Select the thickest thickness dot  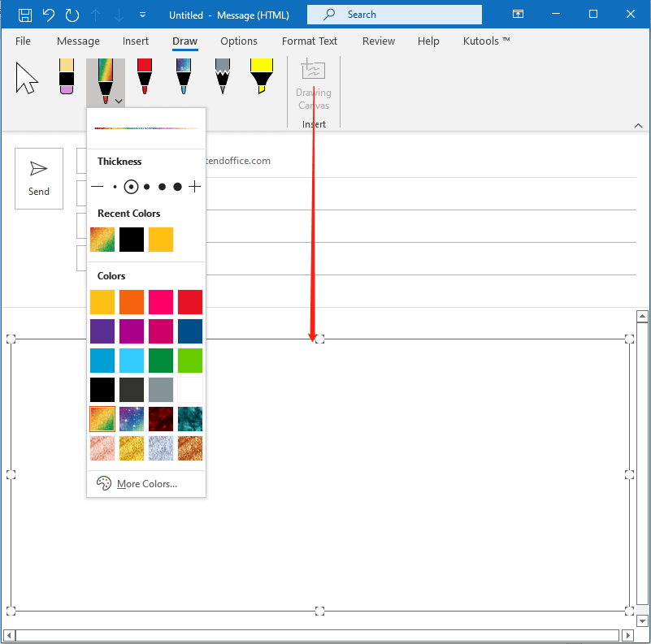[x=177, y=187]
